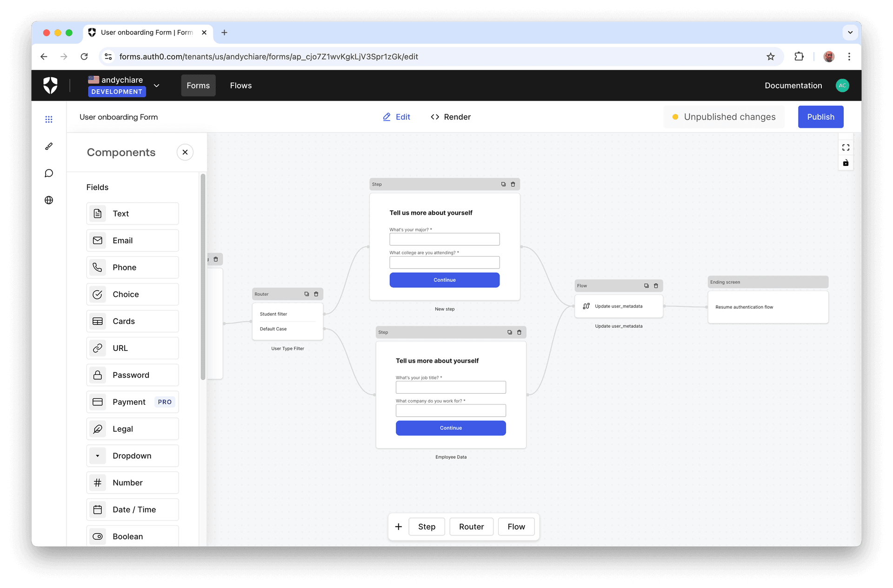893x588 pixels.
Task: Click Continue in Employee Data card
Action: coord(451,428)
